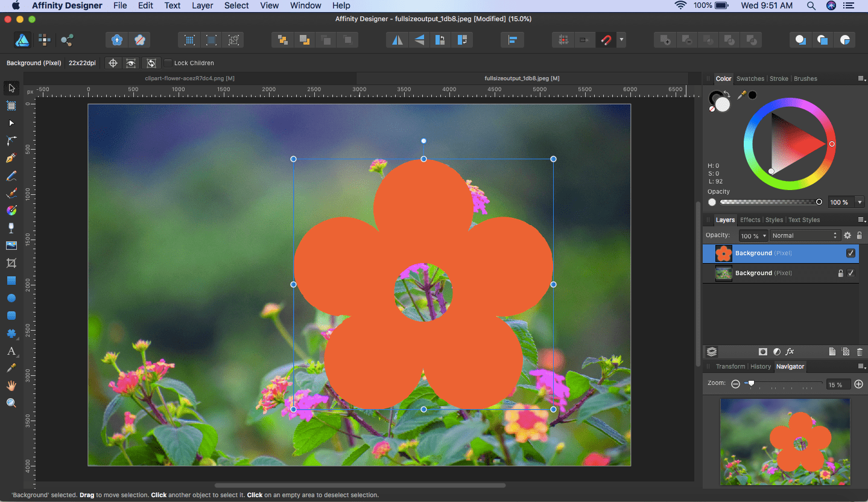Switch to clipart-flower-acezR7dc4.png document
Viewport: 868px width, 502px height.
click(189, 78)
